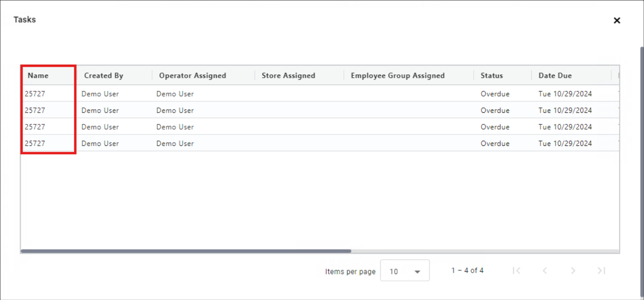644x300 pixels.
Task: Click the first row's Operator Assigned Demo User
Action: coord(175,94)
